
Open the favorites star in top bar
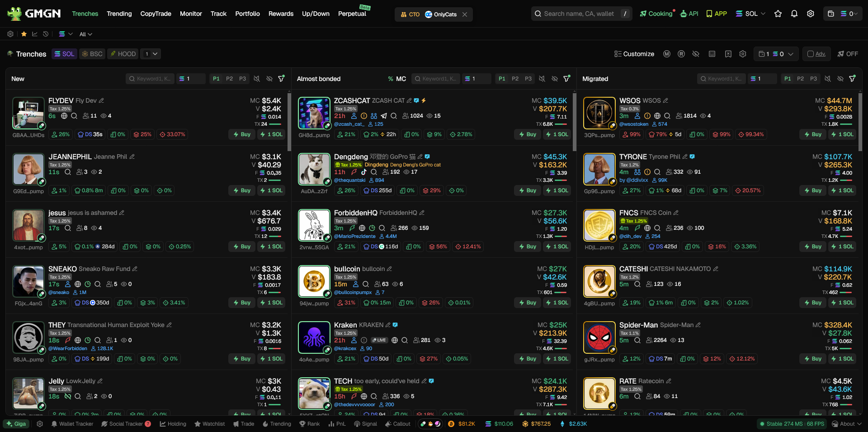778,14
